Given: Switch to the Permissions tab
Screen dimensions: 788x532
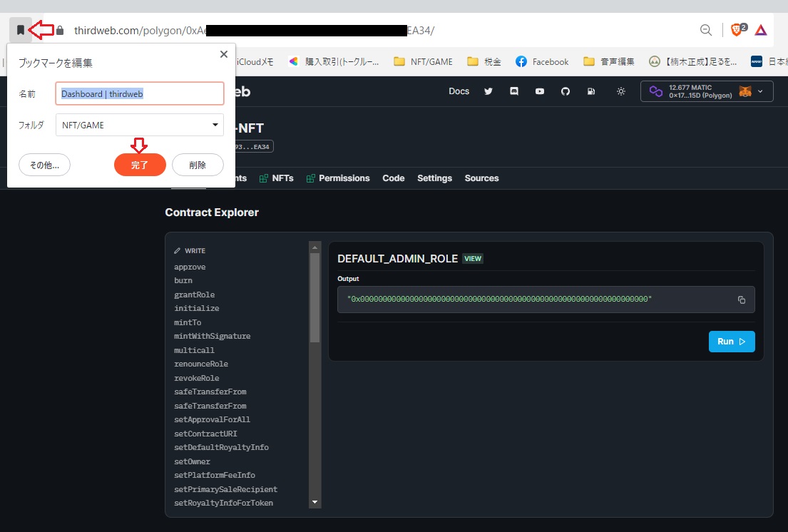Looking at the screenshot, I should coord(338,178).
